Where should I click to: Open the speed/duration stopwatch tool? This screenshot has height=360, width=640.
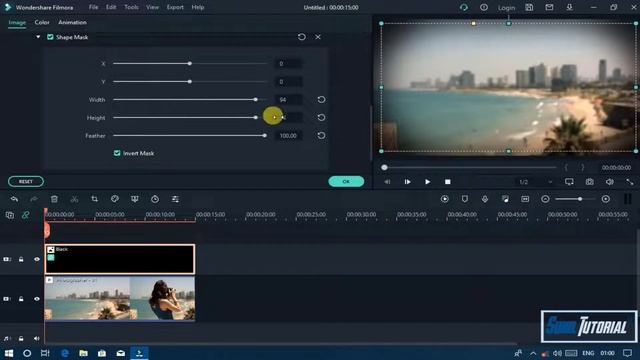point(155,199)
